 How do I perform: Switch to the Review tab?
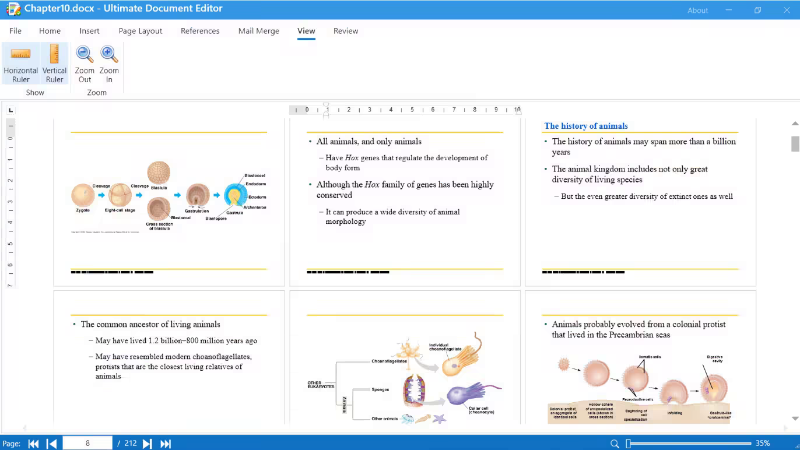[x=346, y=31]
